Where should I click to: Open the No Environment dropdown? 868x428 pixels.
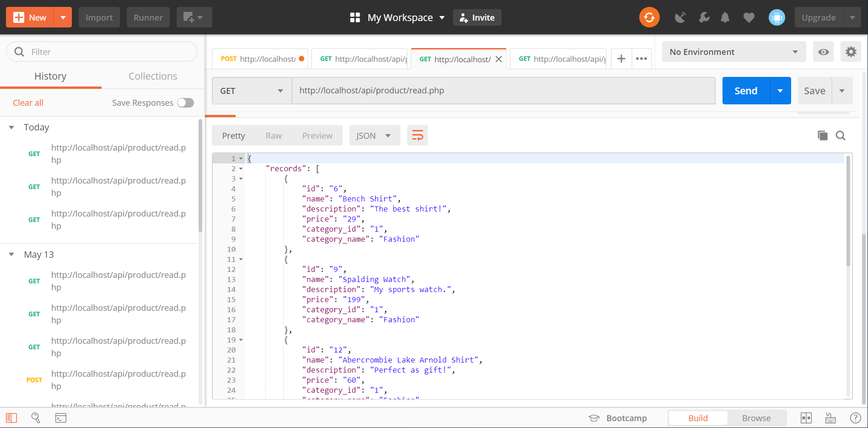tap(734, 52)
